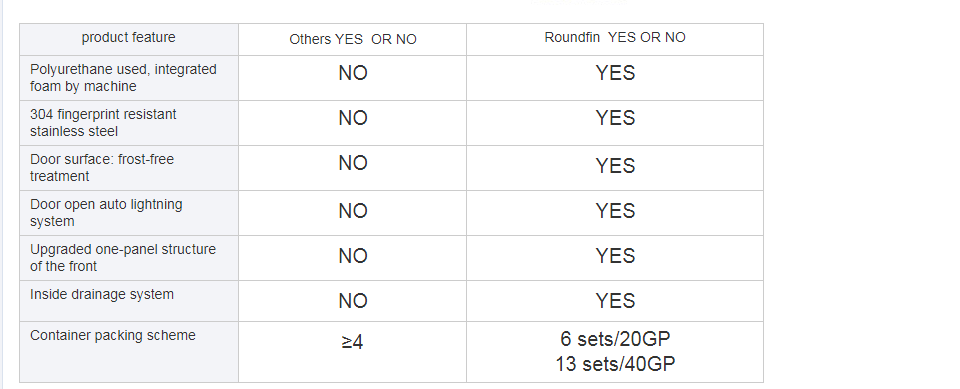960x389 pixels.
Task: Click NO in the Polyurethane row
Action: (x=353, y=73)
